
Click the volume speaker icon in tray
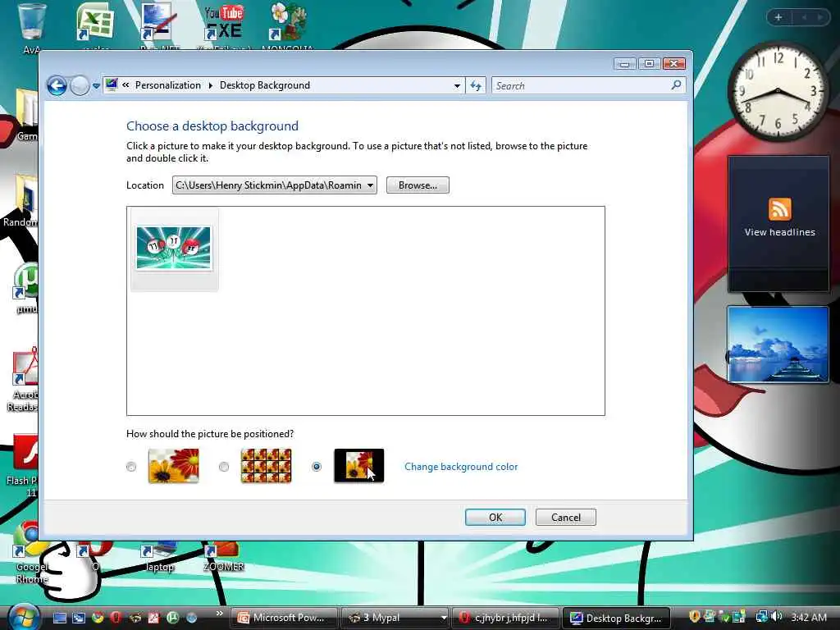pos(777,617)
